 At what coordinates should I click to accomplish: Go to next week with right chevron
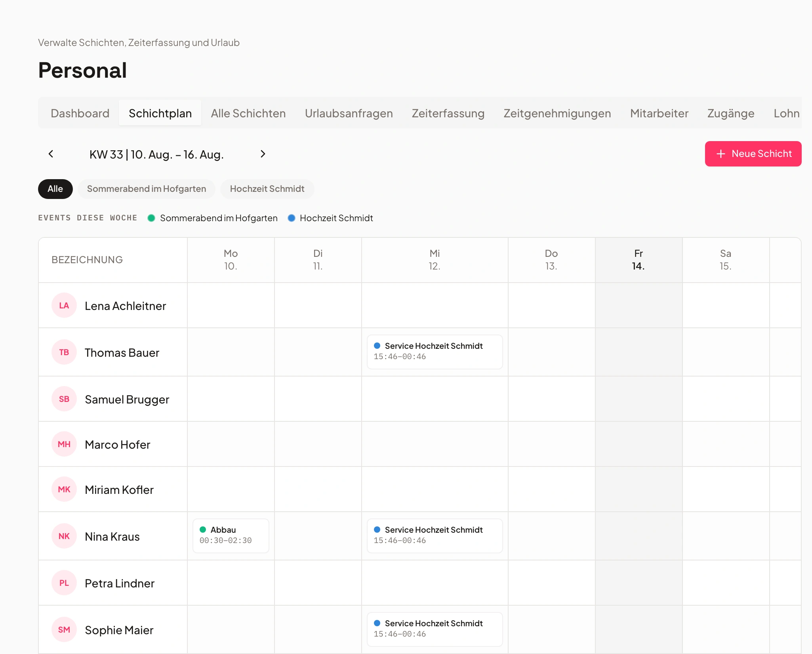pyautogui.click(x=263, y=154)
